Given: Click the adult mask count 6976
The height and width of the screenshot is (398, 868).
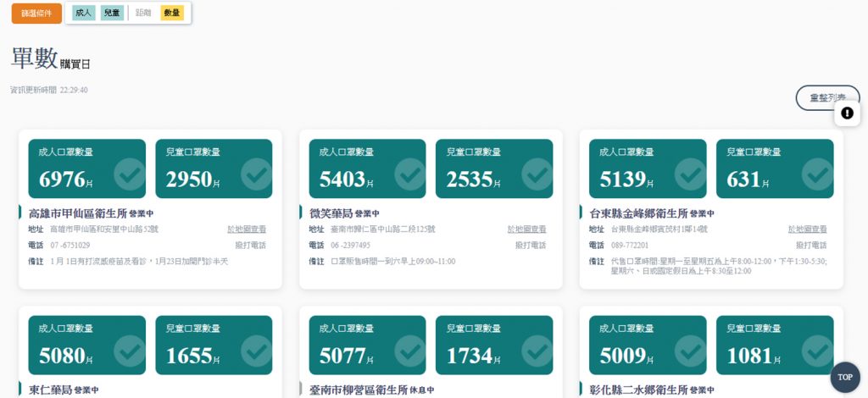Looking at the screenshot, I should click(x=62, y=180).
